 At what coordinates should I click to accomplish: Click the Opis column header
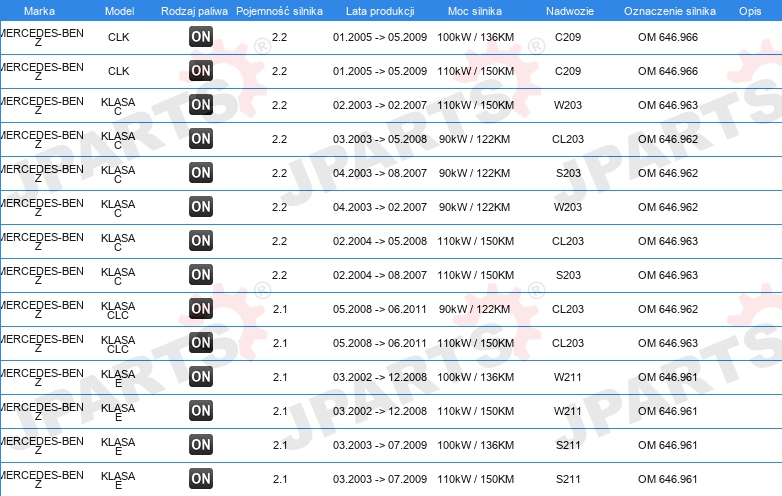pos(750,11)
